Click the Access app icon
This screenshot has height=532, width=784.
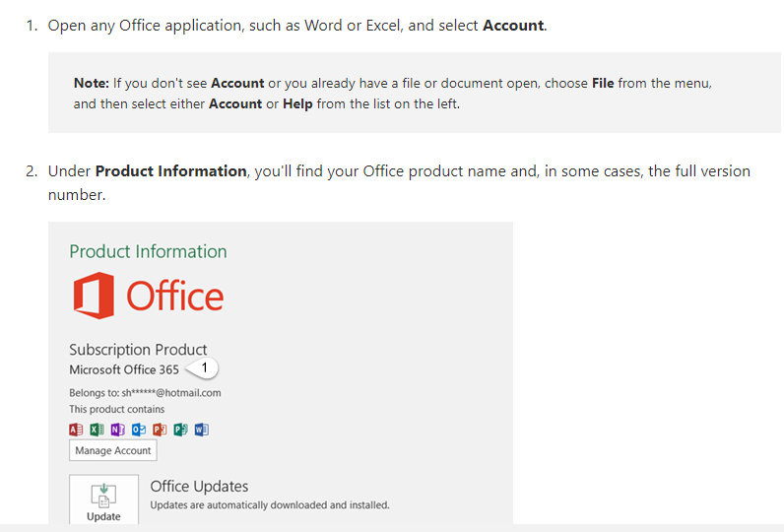pyautogui.click(x=76, y=430)
